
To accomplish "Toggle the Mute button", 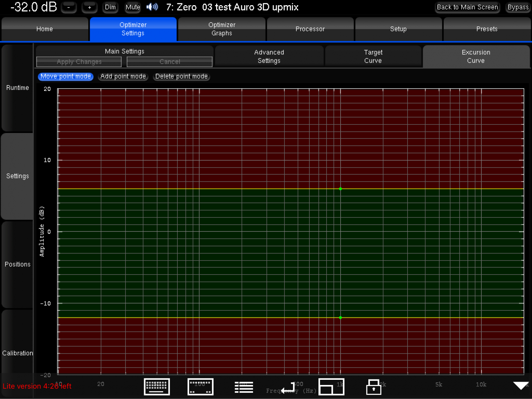I will pyautogui.click(x=133, y=7).
